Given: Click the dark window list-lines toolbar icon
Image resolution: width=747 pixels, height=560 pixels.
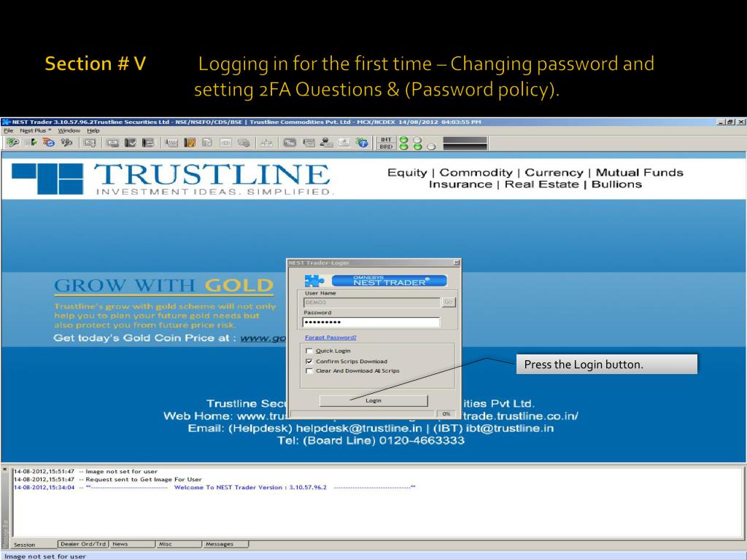Looking at the screenshot, I should (148, 143).
